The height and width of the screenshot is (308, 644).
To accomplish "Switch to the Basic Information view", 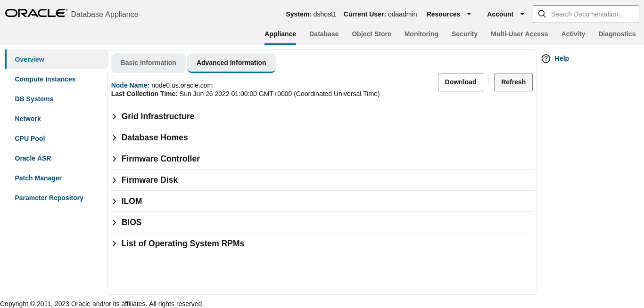I will [148, 63].
